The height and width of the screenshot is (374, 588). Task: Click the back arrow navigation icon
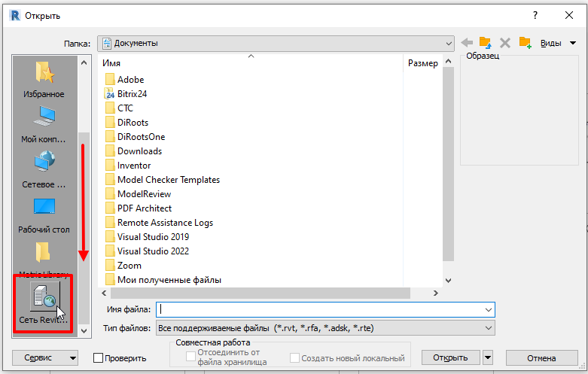point(467,43)
